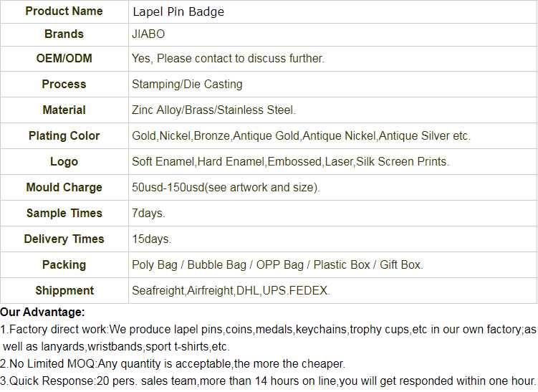Click the 50usd-150usd mould charge value
Viewport: 538px width, 392px height.
[x=226, y=187]
